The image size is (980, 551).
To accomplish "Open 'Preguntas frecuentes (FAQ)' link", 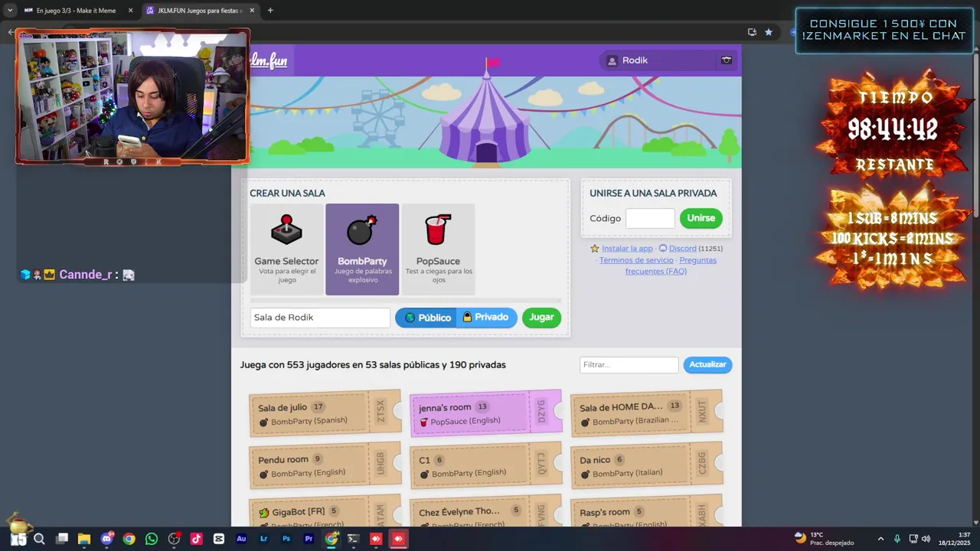I will [671, 266].
